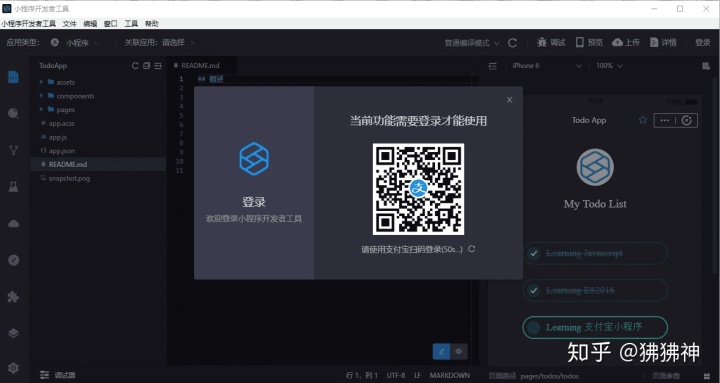This screenshot has height=383, width=720.
Task: Open the 应用类型 小程序 dropdown
Action: click(75, 43)
